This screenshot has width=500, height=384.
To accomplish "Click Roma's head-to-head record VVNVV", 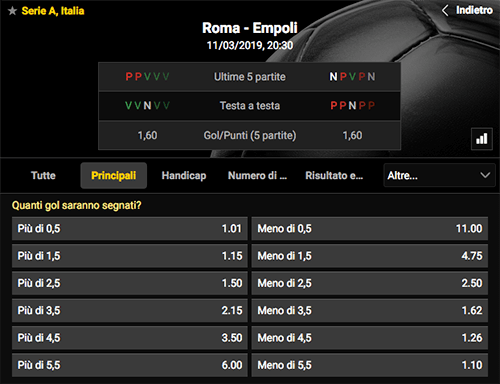I will 147,106.
